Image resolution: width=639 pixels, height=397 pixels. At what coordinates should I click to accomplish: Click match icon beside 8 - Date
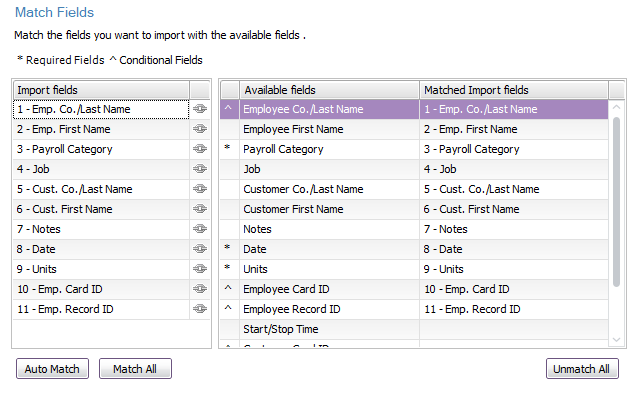click(200, 249)
